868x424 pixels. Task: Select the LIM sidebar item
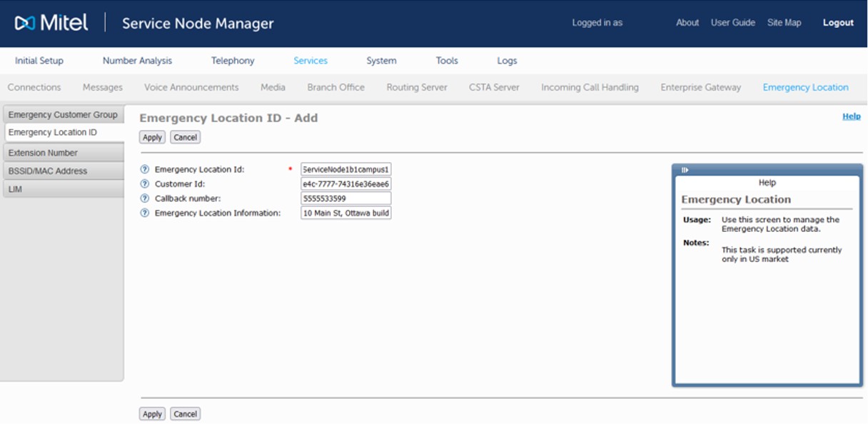pos(16,189)
